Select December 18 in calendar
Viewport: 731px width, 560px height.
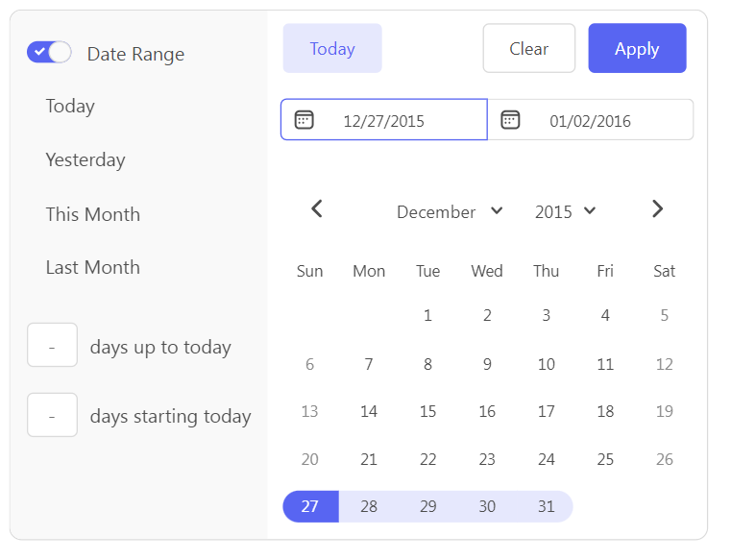click(605, 412)
